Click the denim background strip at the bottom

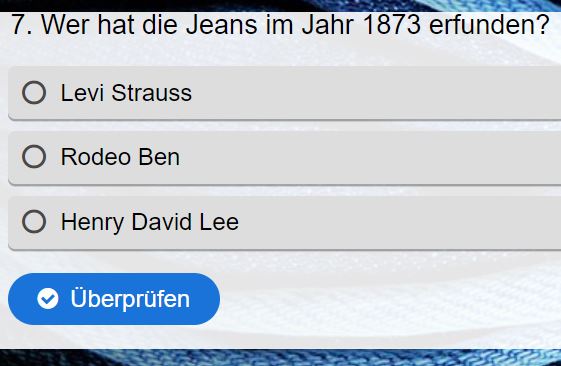(x=280, y=357)
